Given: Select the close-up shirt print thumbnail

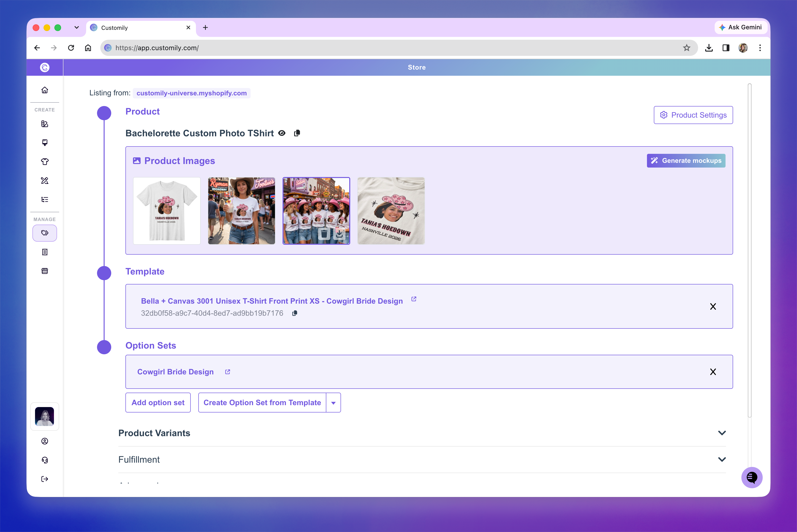Looking at the screenshot, I should pyautogui.click(x=391, y=211).
